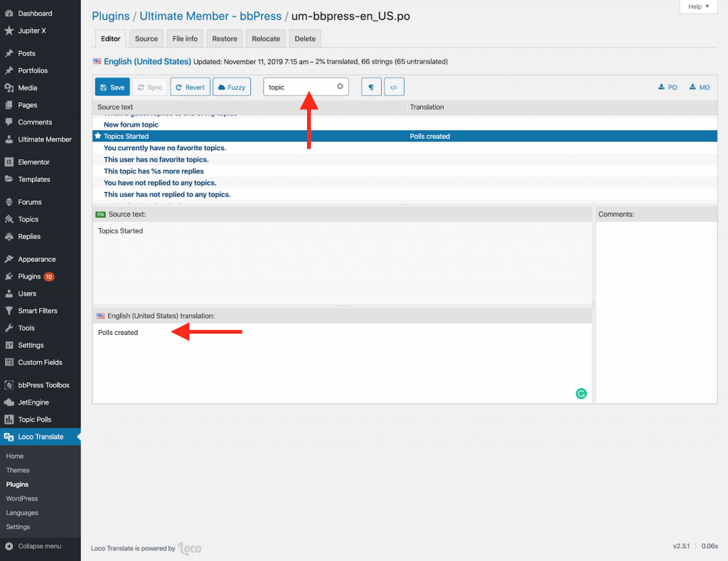This screenshot has width=728, height=561.
Task: Toggle invisible characters with the pilcrow icon
Action: (x=370, y=87)
